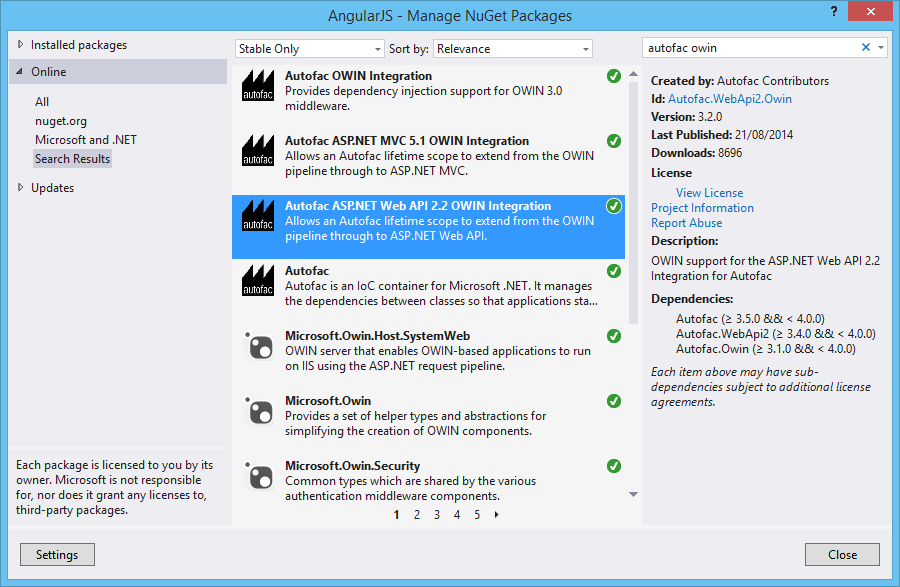
Task: Click the Report Abuse link
Action: click(686, 223)
